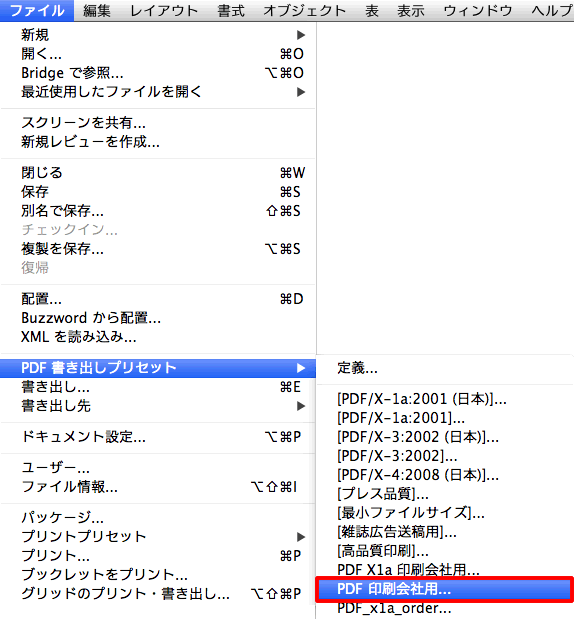This screenshot has width=574, height=619.
Task: Select preset [PDF/X-3:2002 (日本)]...
Action: click(445, 437)
